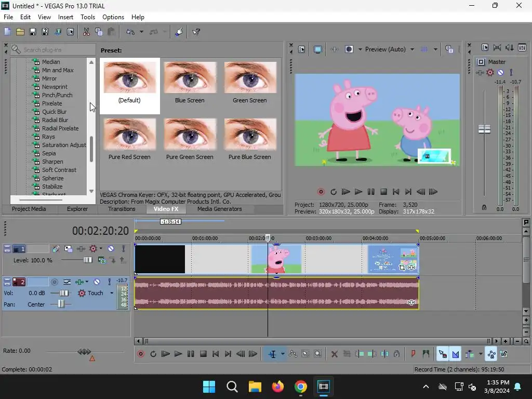The image size is (532, 399).
Task: Click the Insert Region icon
Action: (426, 354)
